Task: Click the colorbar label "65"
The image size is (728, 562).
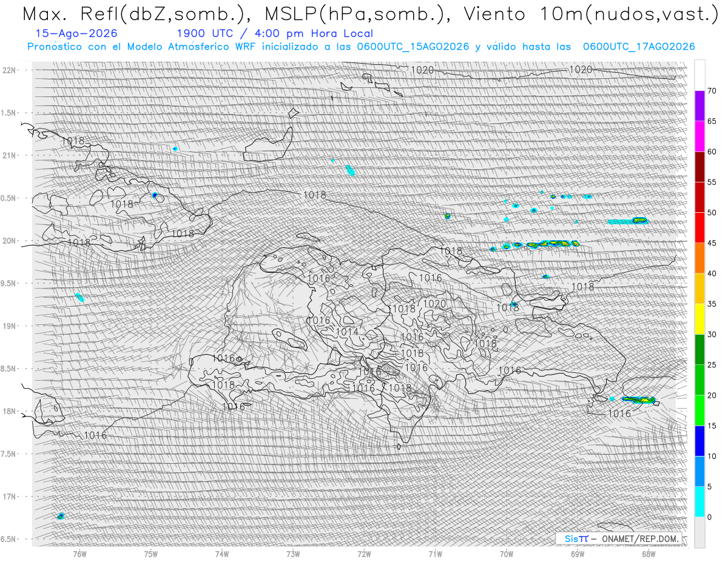Action: [712, 121]
